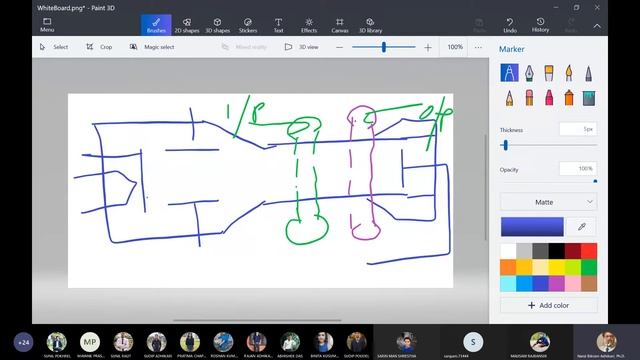Activate the Select tool
Image resolution: width=640 pixels, height=360 pixels.
pyautogui.click(x=54, y=47)
